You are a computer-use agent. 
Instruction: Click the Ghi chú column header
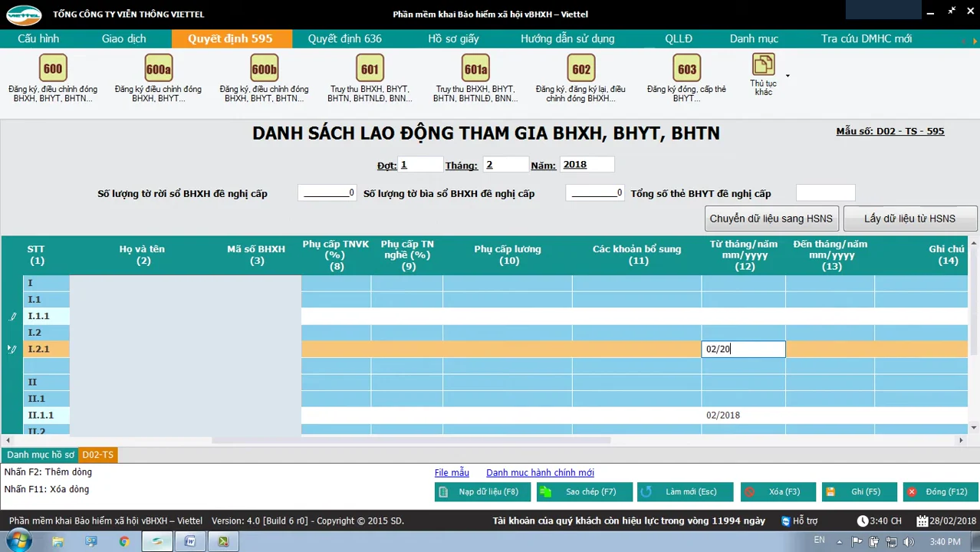click(x=946, y=255)
